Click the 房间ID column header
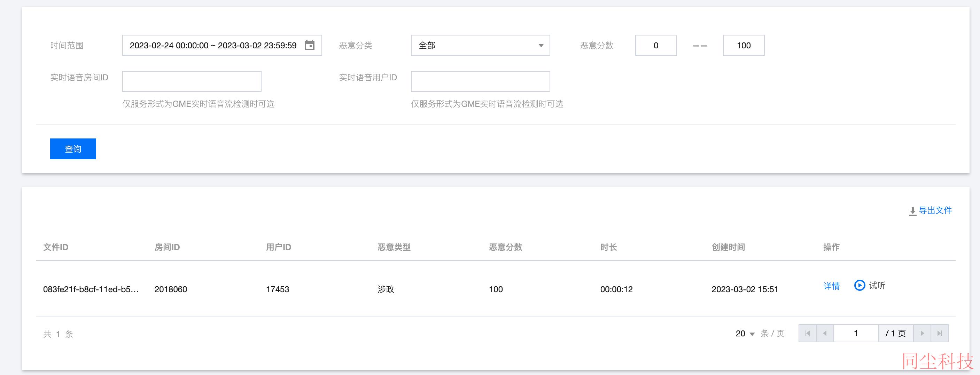980x375 pixels. point(167,247)
